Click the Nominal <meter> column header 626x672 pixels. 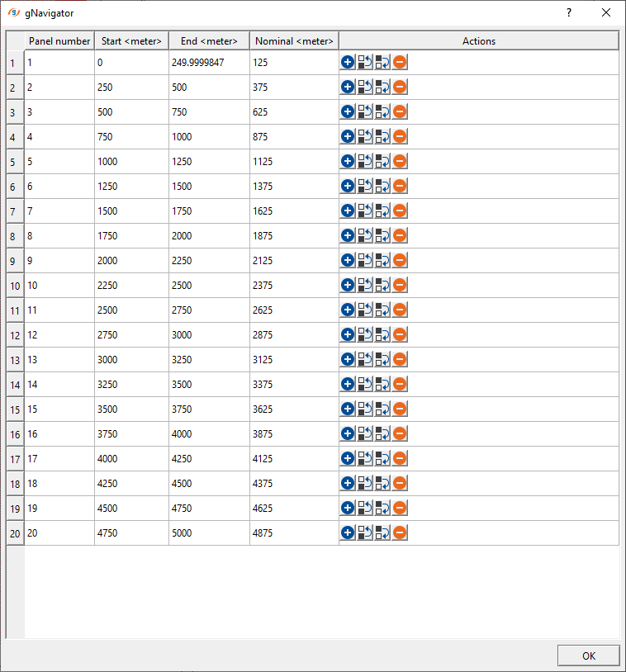(294, 40)
